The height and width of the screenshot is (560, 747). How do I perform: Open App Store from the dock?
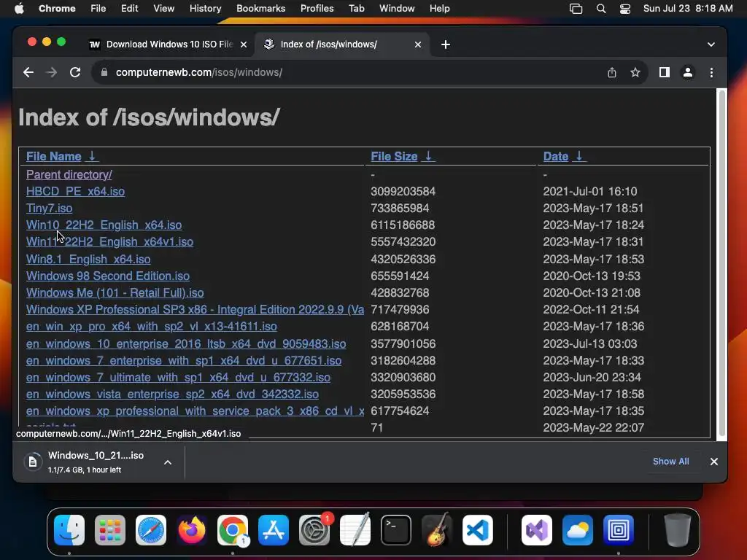[x=274, y=530]
